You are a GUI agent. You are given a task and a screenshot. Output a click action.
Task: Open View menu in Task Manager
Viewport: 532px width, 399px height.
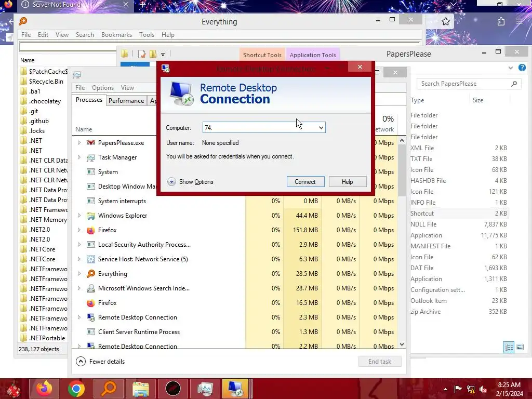pyautogui.click(x=127, y=87)
